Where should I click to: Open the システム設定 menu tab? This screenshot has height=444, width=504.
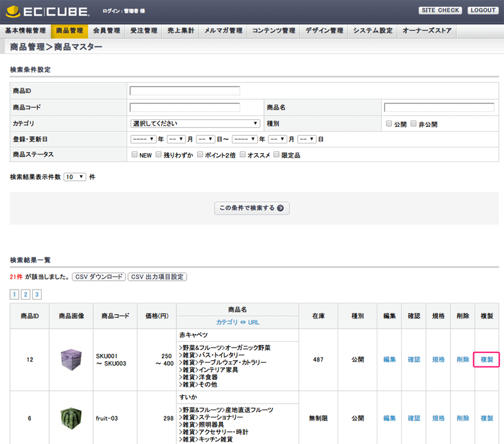[x=372, y=30]
